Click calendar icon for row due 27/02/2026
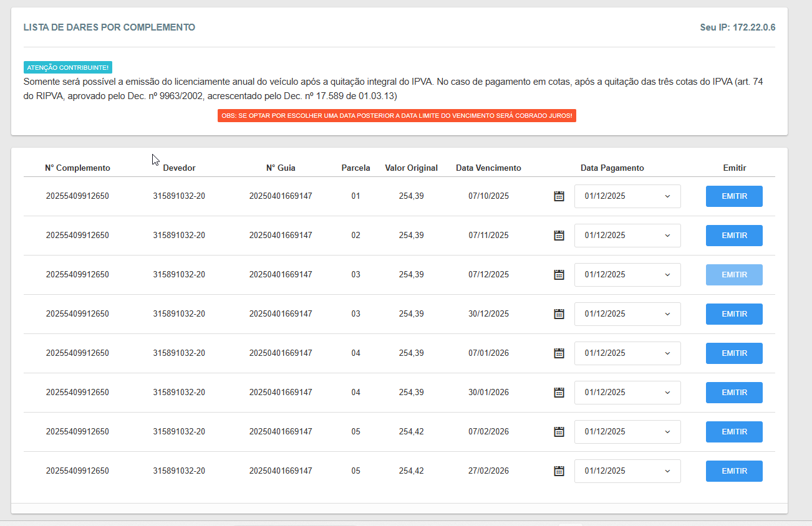812x526 pixels. [559, 471]
